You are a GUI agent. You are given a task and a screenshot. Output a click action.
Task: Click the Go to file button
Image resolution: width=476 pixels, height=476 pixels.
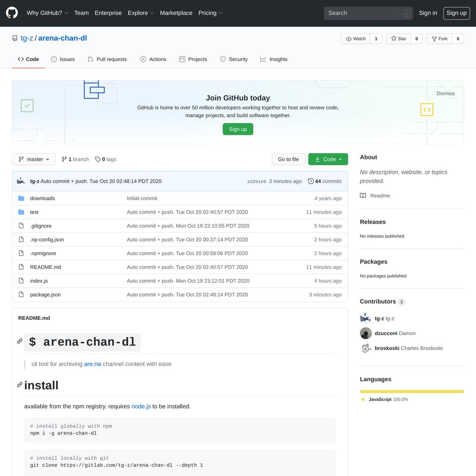pyautogui.click(x=288, y=159)
